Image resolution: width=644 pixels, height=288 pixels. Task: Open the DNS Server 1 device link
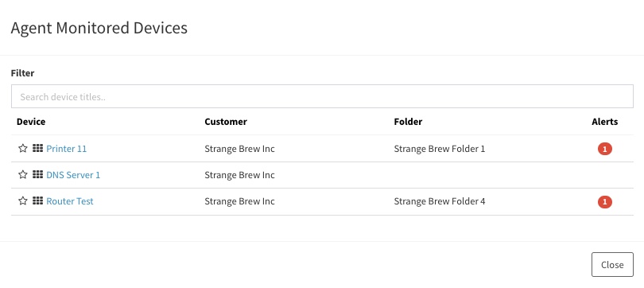73,175
